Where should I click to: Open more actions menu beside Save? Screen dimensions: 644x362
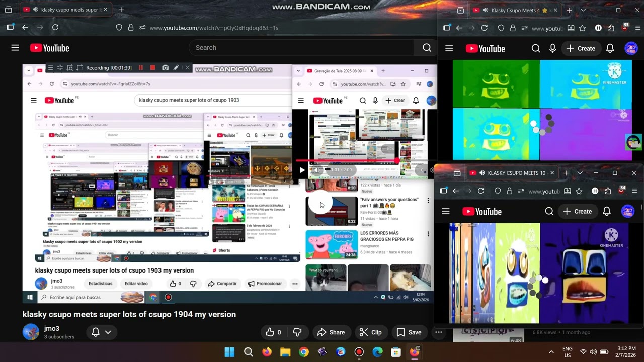[439, 332]
